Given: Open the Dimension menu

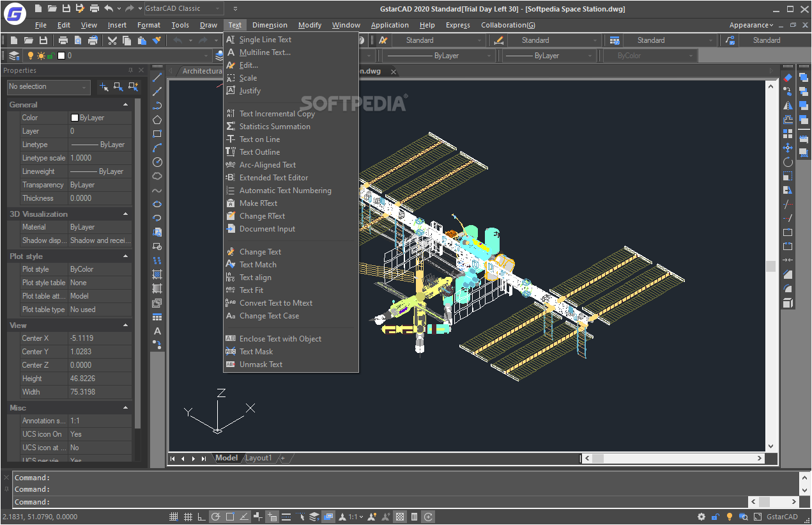Looking at the screenshot, I should 270,25.
